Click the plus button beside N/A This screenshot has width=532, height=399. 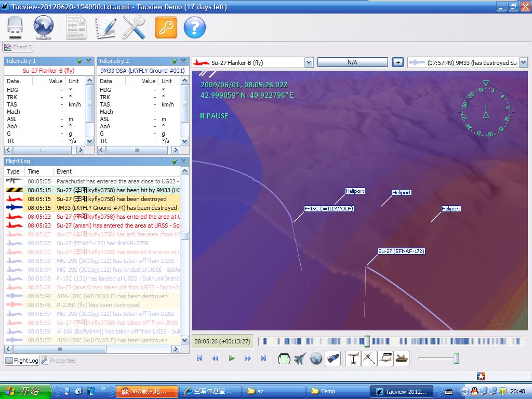tap(398, 62)
